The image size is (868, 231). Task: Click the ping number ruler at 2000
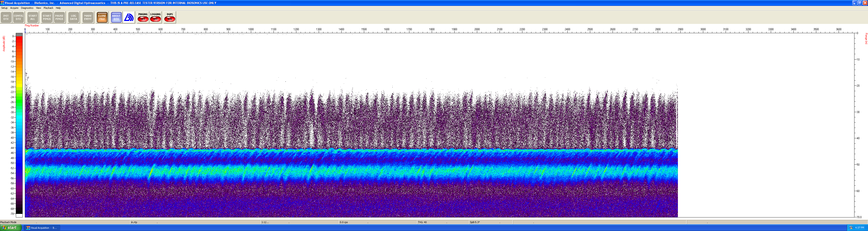[x=477, y=30]
